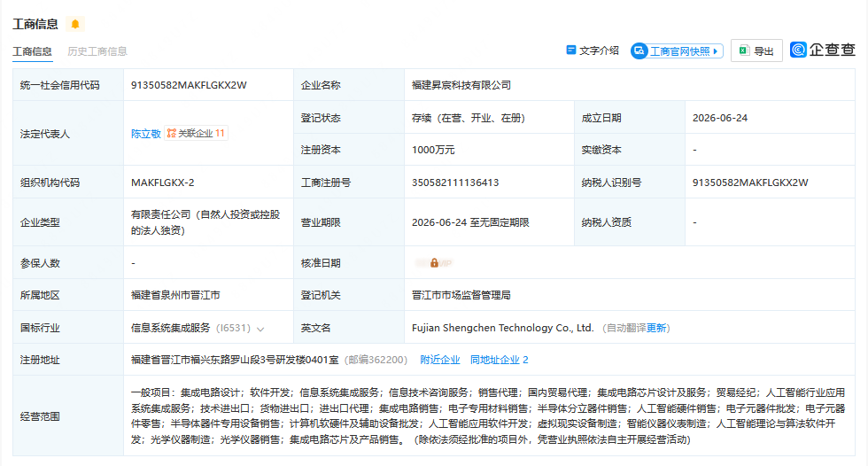Select region 福建省泉州市晋江市
Image resolution: width=868 pixels, height=466 pixels.
pos(175,296)
